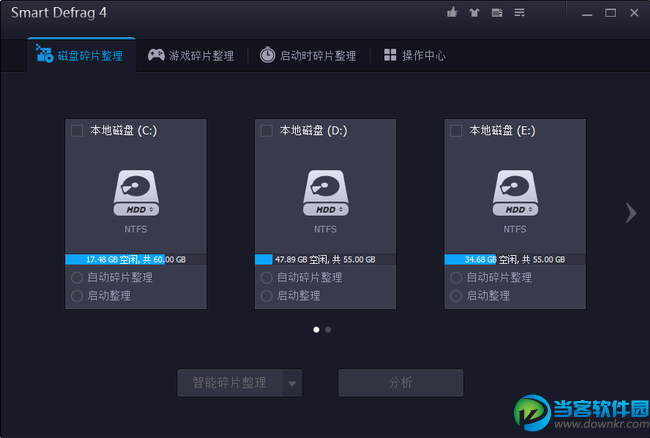This screenshot has height=438, width=650.
Task: Click the action center grid icon
Action: tap(390, 55)
